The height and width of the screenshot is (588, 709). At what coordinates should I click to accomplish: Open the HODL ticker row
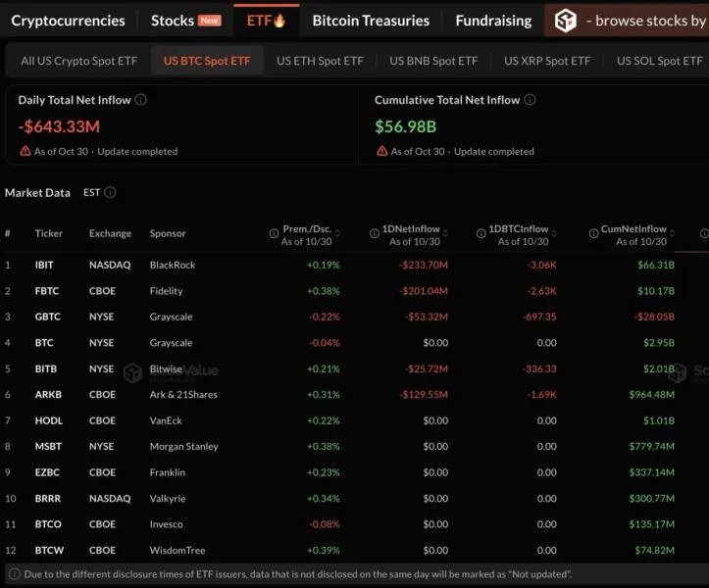tap(48, 420)
